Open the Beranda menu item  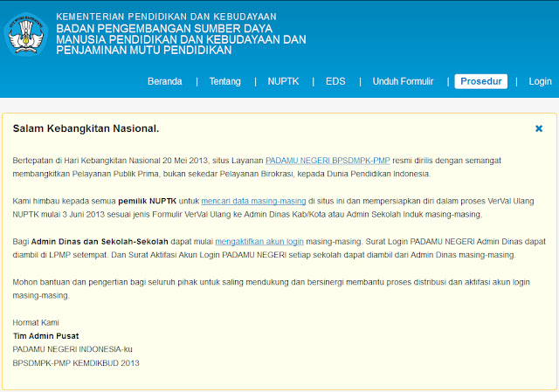pos(165,81)
